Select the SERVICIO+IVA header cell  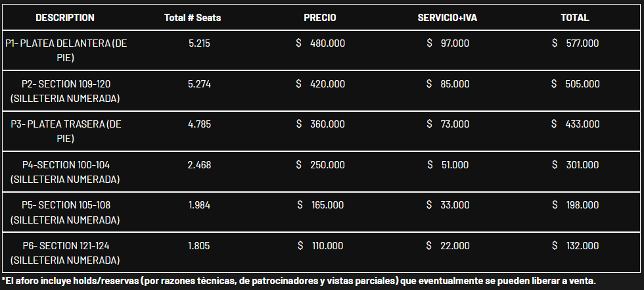pyautogui.click(x=448, y=18)
